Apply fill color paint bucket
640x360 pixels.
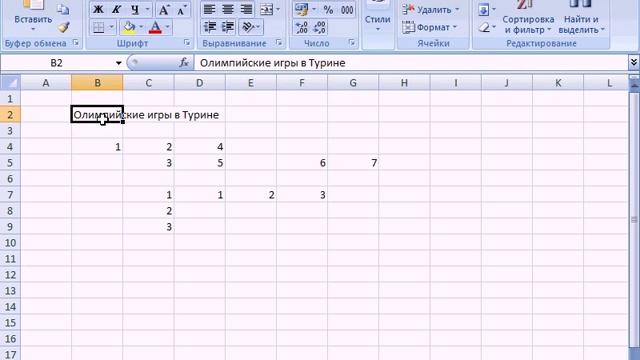tap(129, 27)
